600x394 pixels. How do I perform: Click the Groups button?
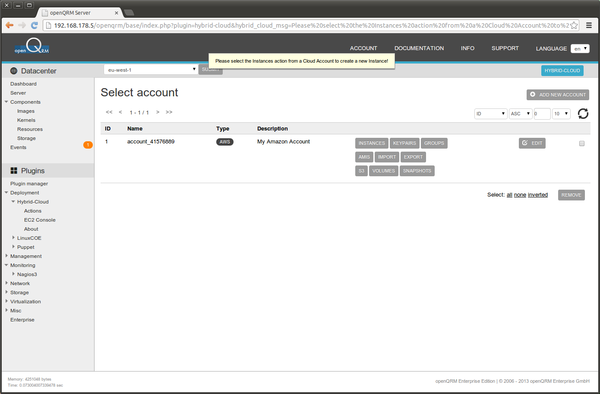[434, 143]
